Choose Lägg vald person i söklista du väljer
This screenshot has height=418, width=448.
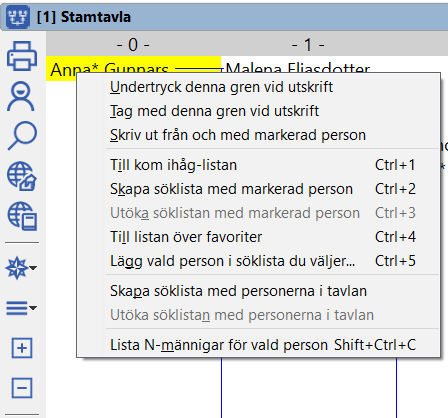(x=258, y=261)
